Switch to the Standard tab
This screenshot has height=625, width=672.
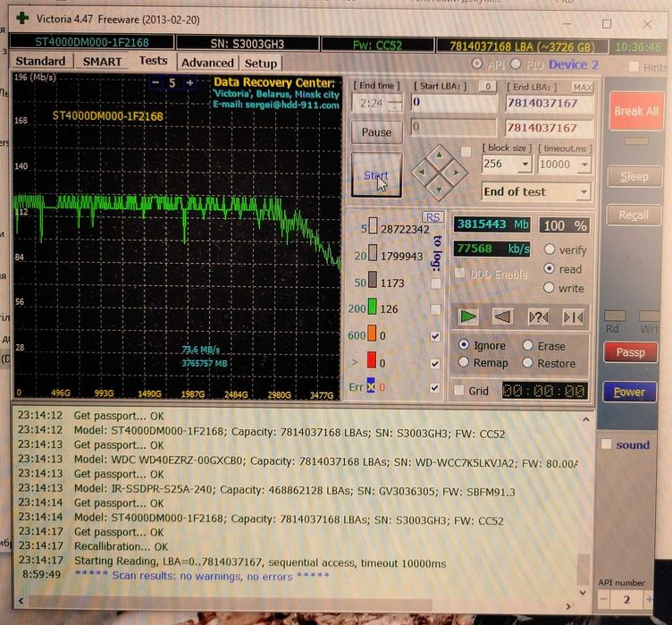tap(40, 61)
